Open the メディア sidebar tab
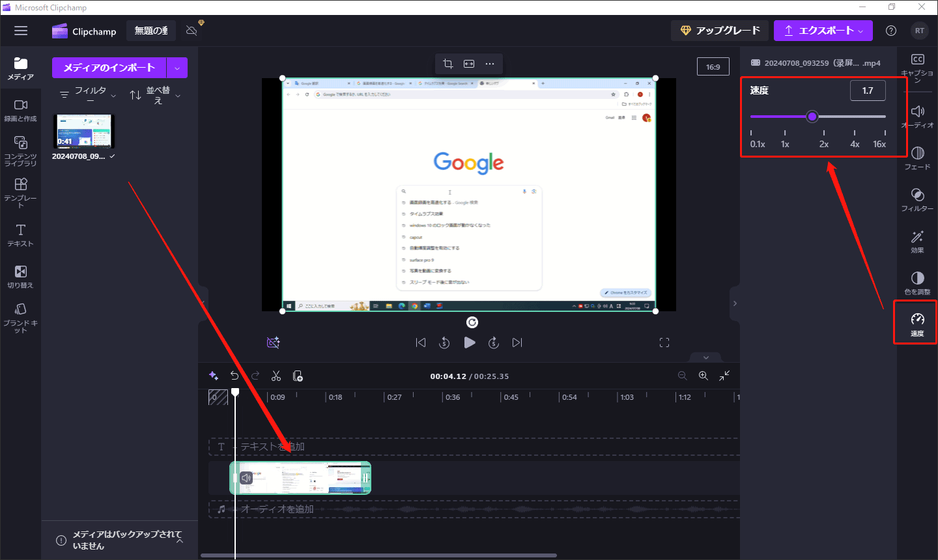Viewport: 938px width, 560px height. point(20,68)
